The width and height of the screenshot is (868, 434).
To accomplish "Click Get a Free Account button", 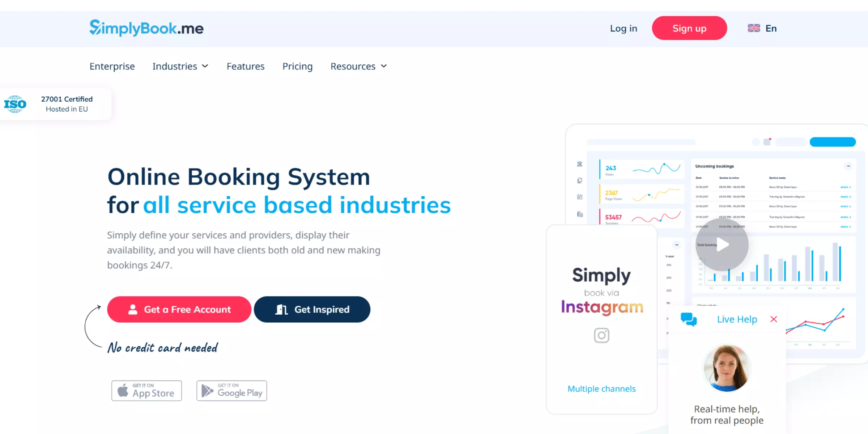I will [179, 310].
